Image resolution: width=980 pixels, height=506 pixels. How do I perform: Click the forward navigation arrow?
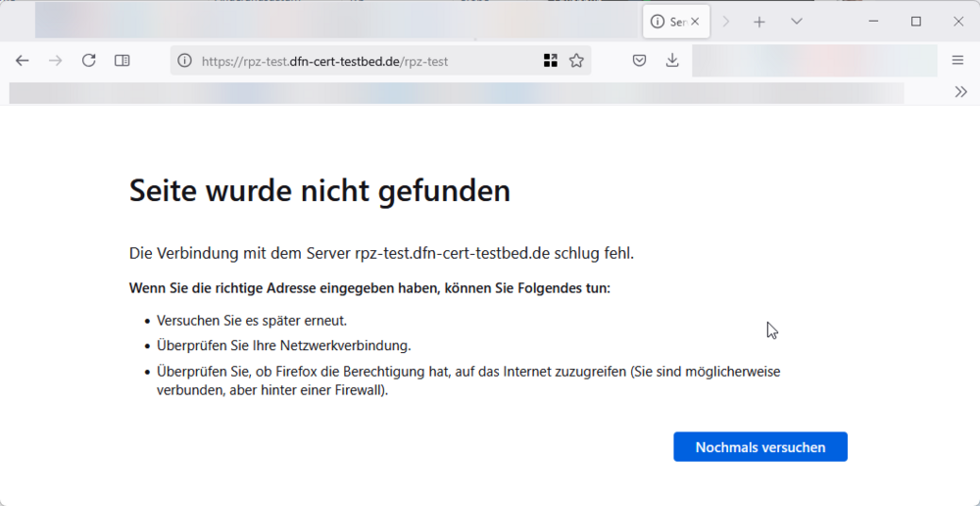(x=56, y=61)
